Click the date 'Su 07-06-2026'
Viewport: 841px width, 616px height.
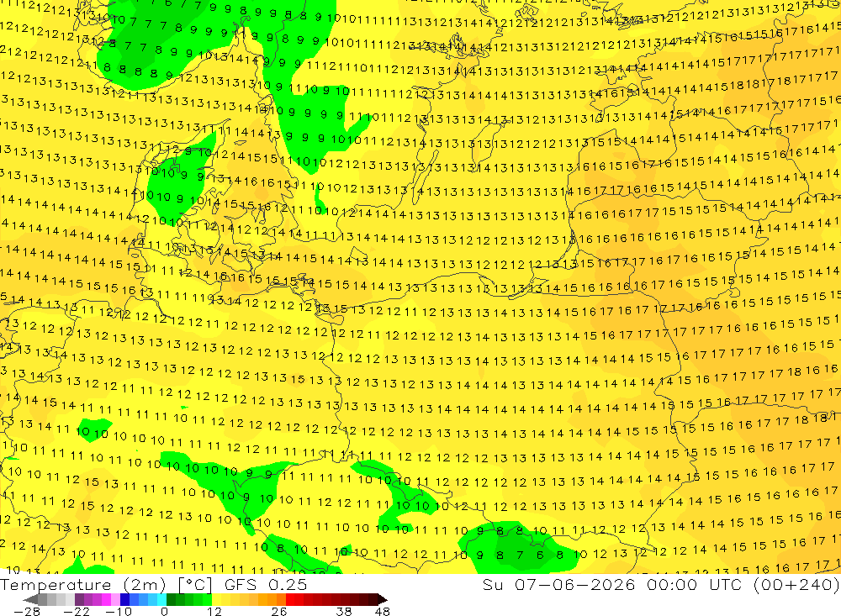[x=559, y=584]
